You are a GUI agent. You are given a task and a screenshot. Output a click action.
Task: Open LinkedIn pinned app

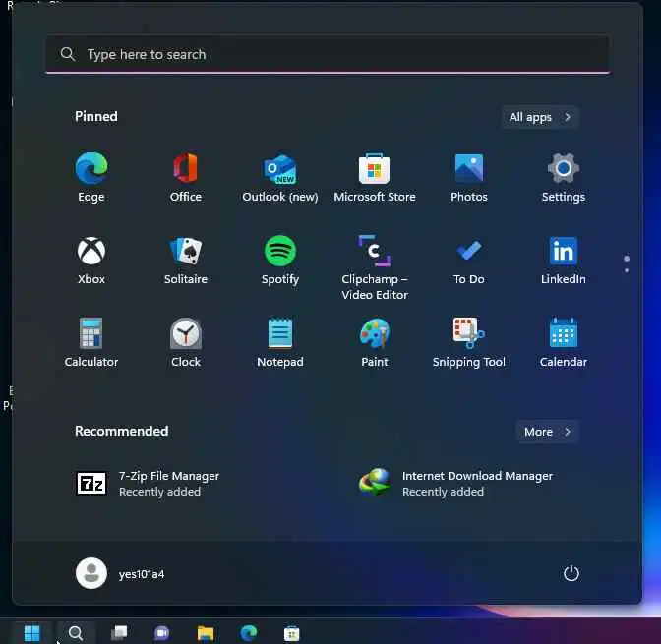(x=564, y=260)
